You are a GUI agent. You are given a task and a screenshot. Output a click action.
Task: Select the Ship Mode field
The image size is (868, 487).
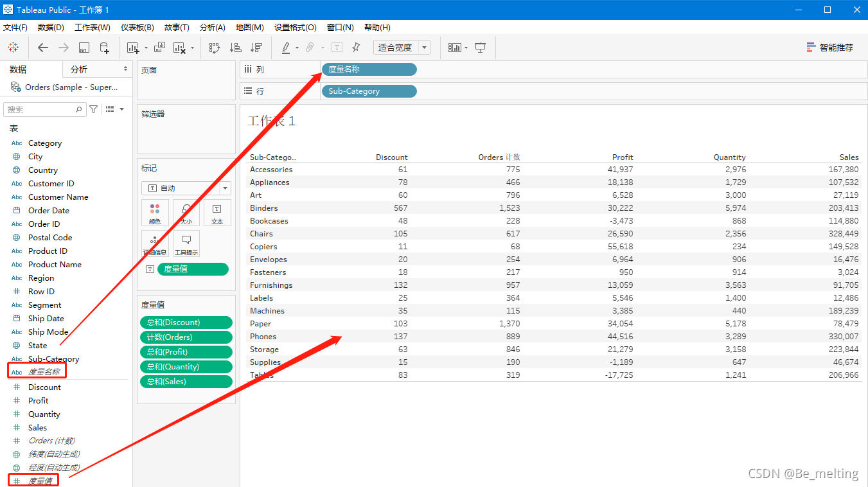tap(48, 332)
